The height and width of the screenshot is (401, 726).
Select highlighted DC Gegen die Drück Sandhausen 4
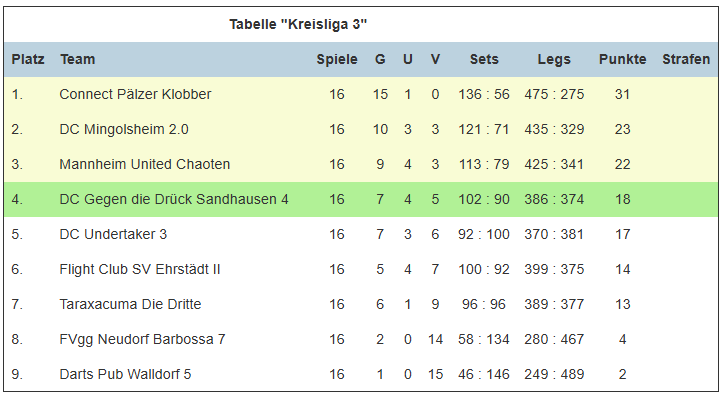174,200
